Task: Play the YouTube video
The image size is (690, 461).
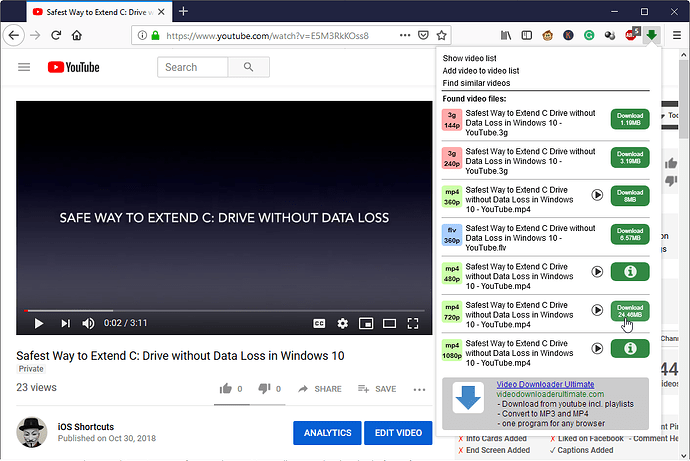Action: (x=39, y=323)
